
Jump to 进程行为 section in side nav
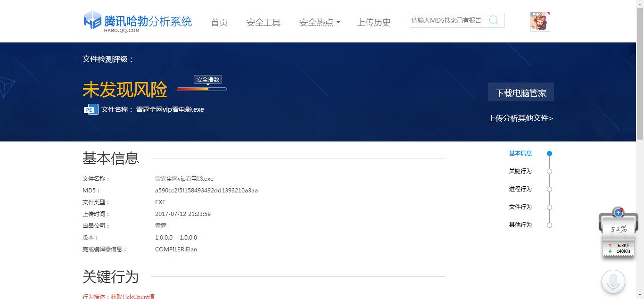[520, 189]
